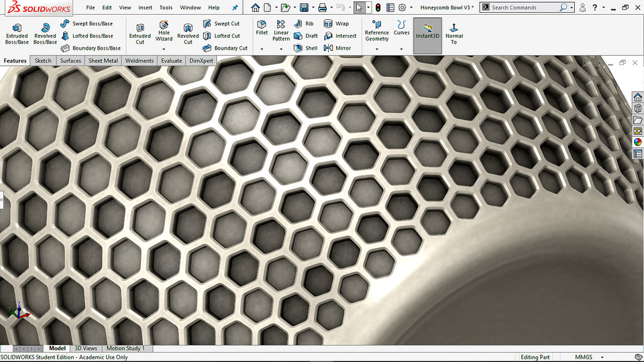Click the Revolved Cut tool
Image resolution: width=644 pixels, height=362 pixels.
click(x=188, y=34)
